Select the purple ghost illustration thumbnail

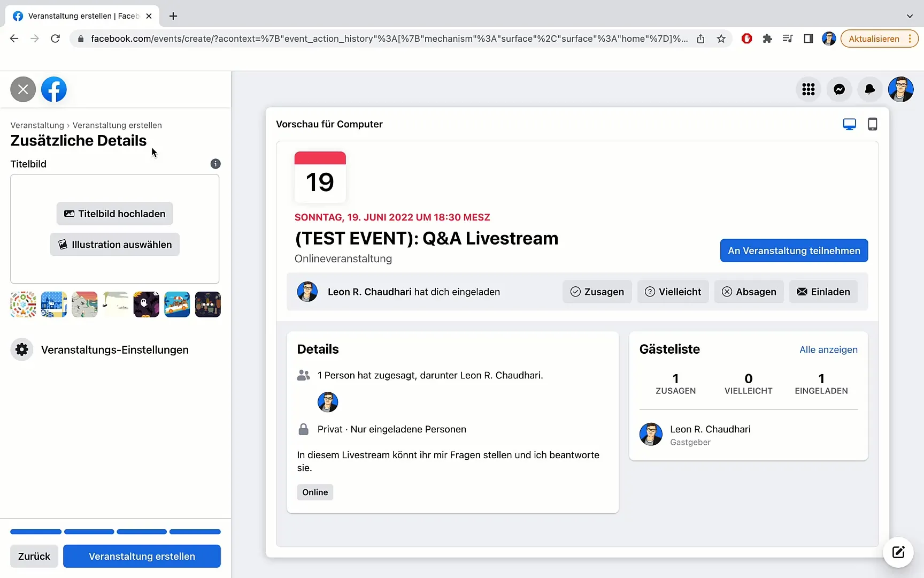tap(147, 305)
